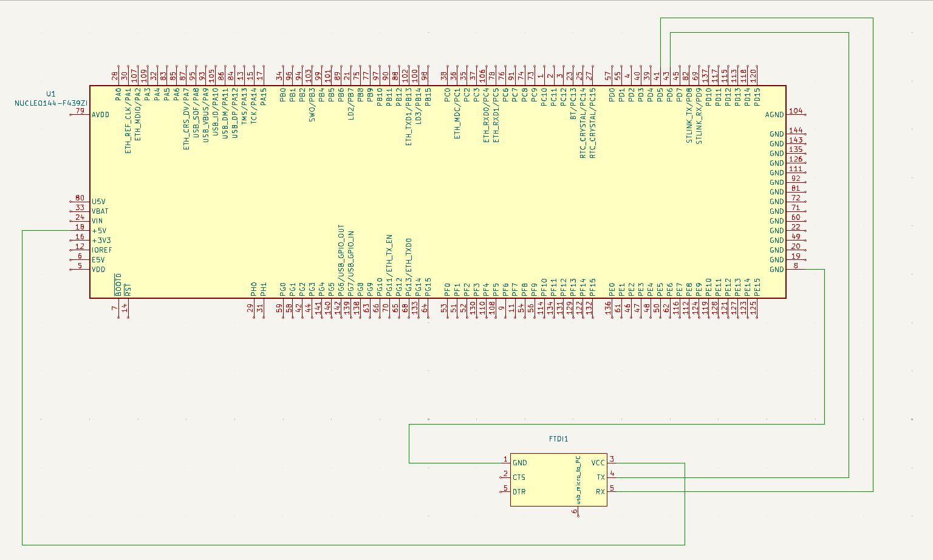Click the TMS/PA13 pin label

(x=244, y=106)
